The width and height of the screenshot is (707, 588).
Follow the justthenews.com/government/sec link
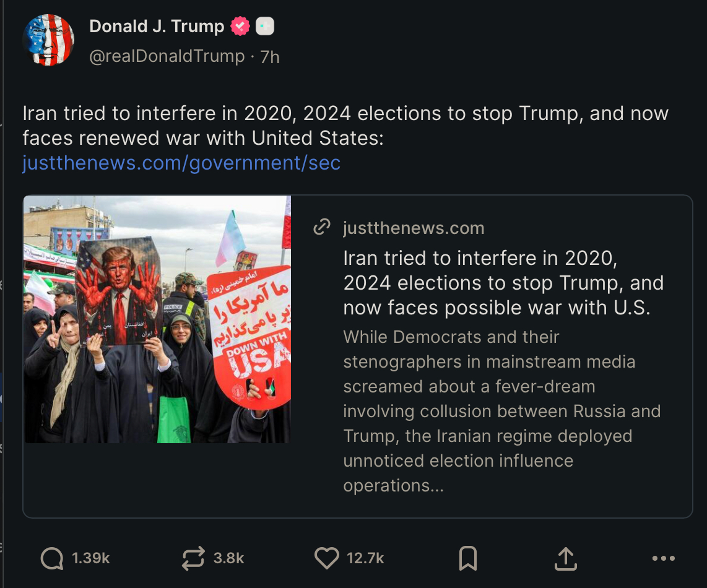coord(181,163)
